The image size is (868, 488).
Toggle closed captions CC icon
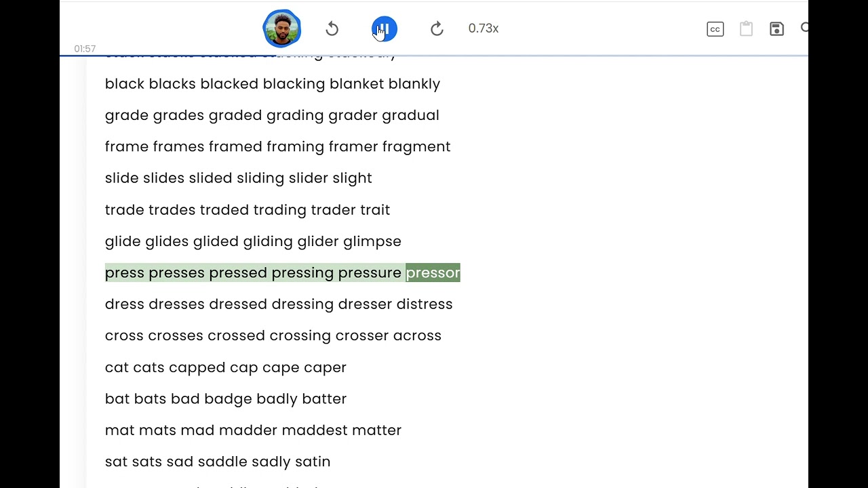tap(715, 29)
